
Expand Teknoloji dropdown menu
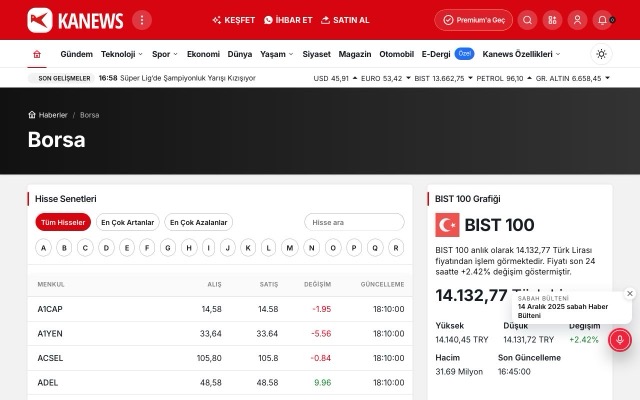tap(122, 54)
